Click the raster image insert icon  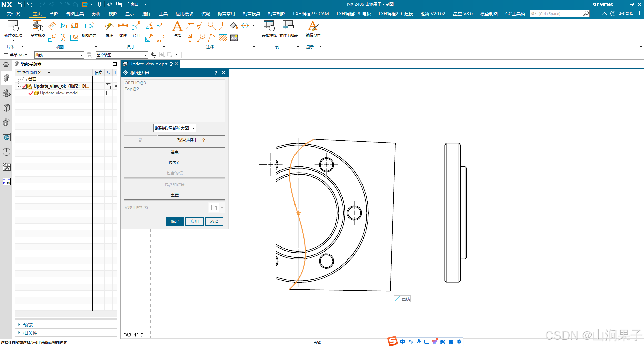(x=234, y=38)
